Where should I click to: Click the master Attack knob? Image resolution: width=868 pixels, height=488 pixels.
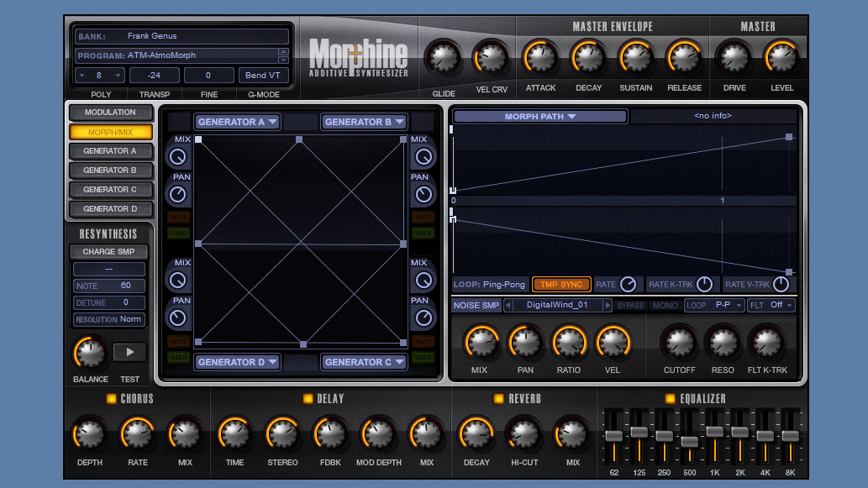click(x=540, y=58)
